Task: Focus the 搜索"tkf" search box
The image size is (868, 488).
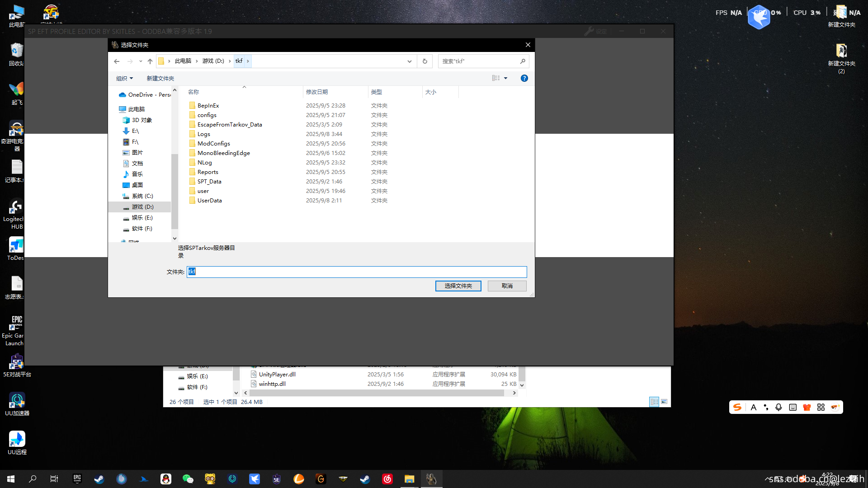Action: coord(483,61)
